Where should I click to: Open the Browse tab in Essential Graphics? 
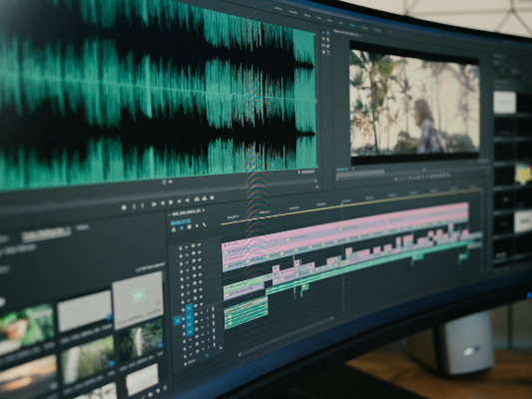(501, 70)
